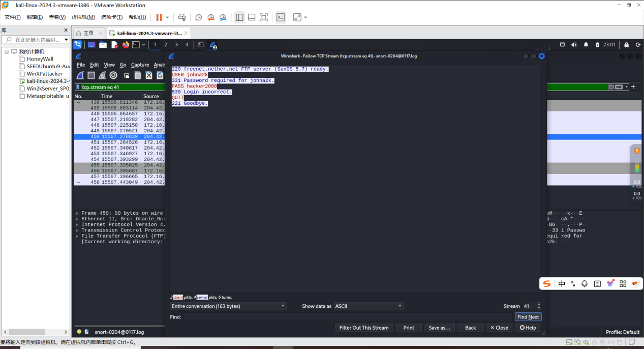Click VMware manage snapshots icon
The height and width of the screenshot is (349, 644).
click(x=223, y=17)
